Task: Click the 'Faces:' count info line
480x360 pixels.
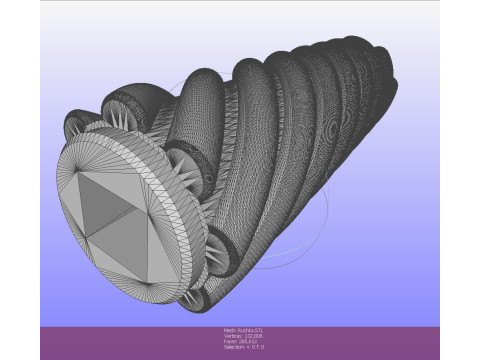Action: click(240, 342)
